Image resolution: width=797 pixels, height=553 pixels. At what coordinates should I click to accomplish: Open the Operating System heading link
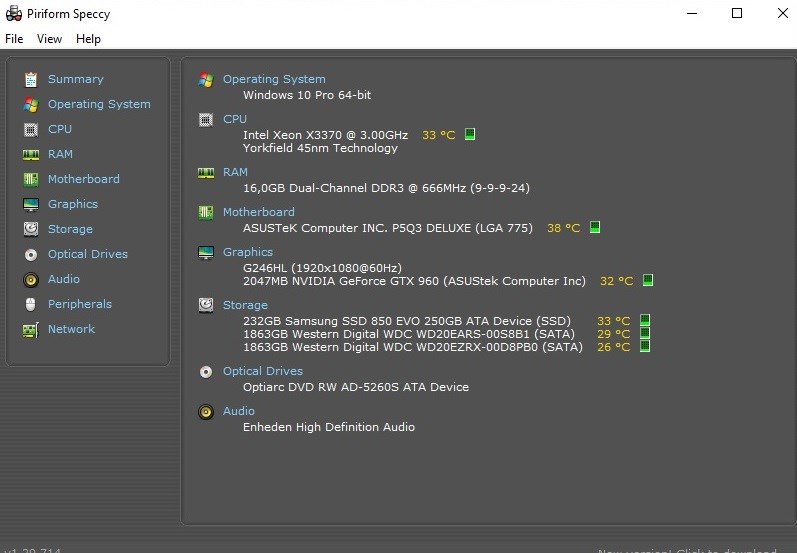274,79
